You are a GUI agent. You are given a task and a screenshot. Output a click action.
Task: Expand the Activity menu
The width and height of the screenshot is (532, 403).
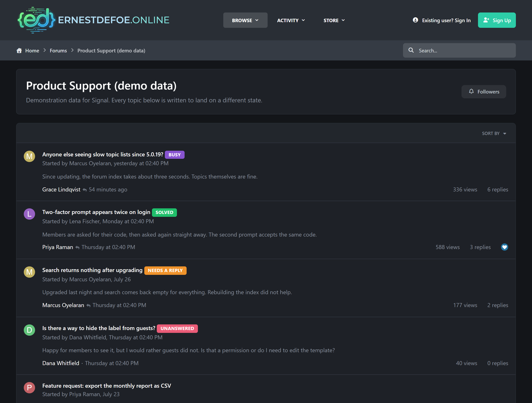(x=291, y=20)
